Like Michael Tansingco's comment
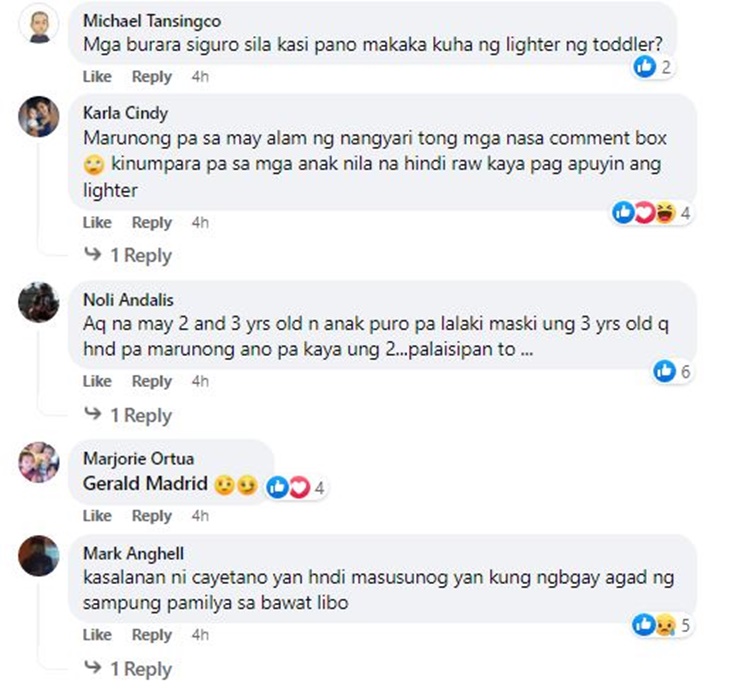The image size is (750, 690). point(97,77)
